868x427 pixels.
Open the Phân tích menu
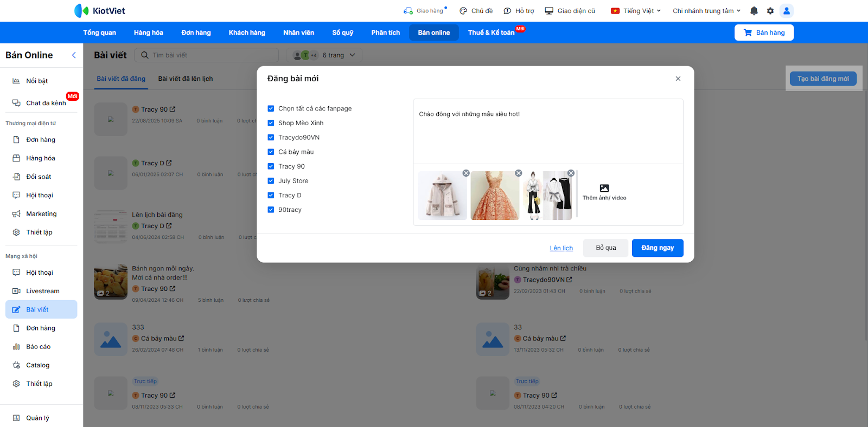click(x=385, y=33)
